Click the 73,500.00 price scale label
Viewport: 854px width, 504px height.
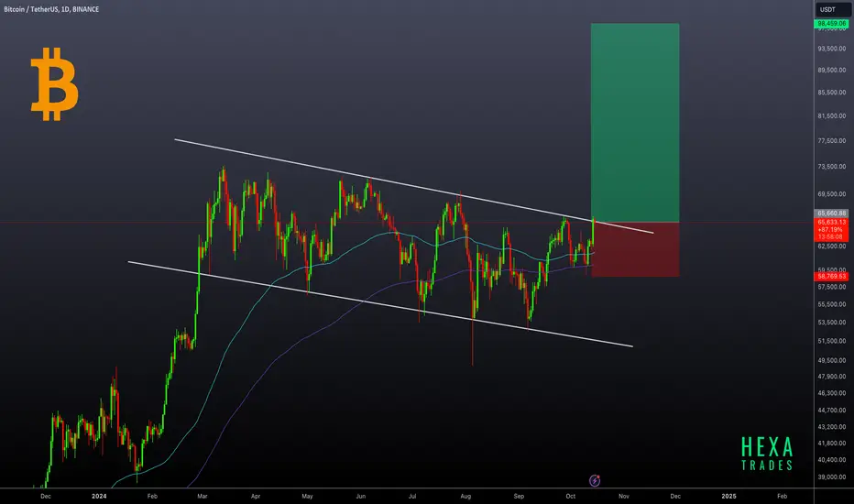coord(832,166)
